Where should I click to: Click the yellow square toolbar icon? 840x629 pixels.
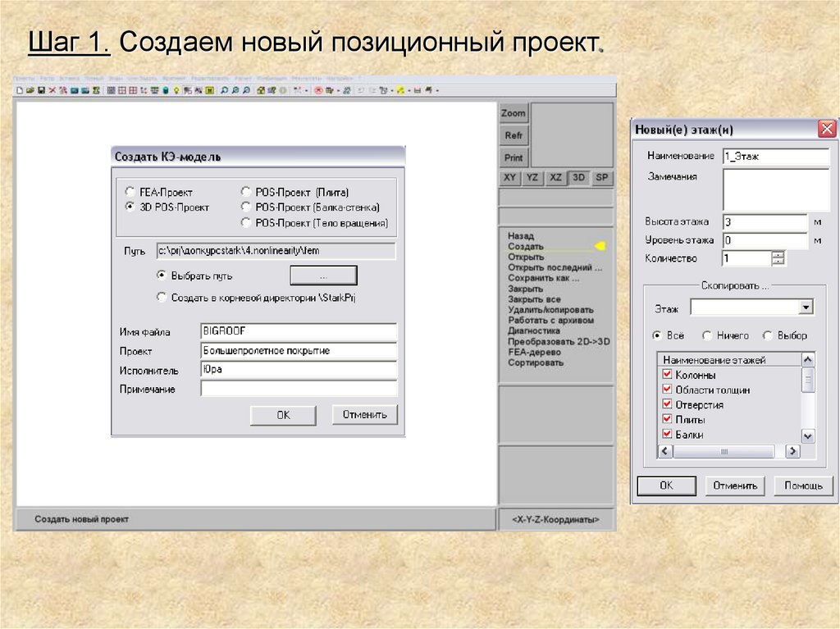coord(209,90)
